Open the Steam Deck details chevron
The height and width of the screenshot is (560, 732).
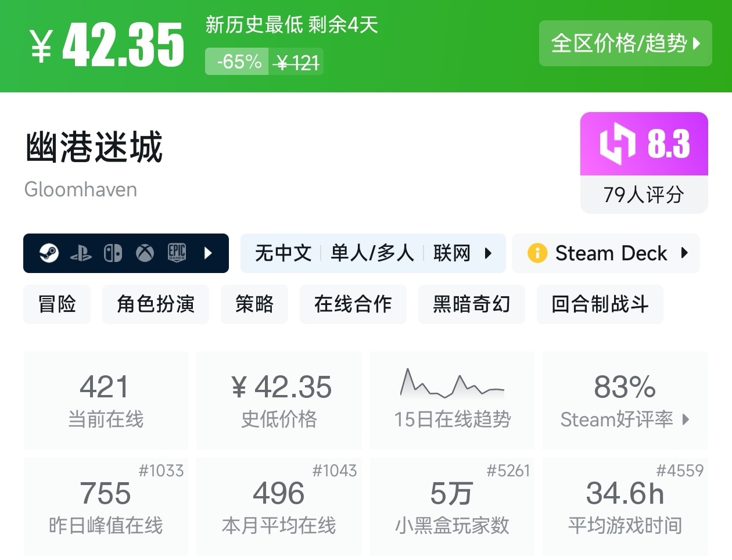point(683,253)
